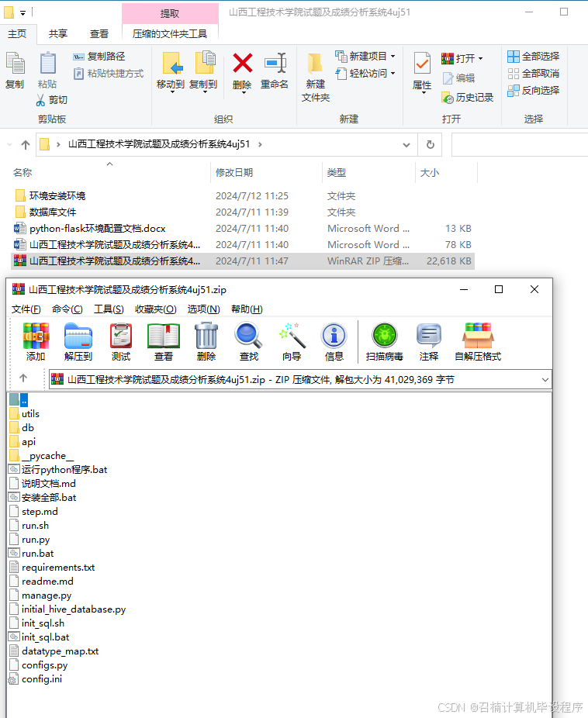Switch to Home (主页) ribbon tab
This screenshot has width=588, height=718.
point(17,33)
